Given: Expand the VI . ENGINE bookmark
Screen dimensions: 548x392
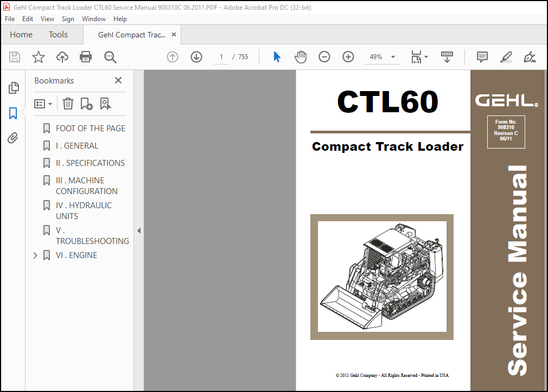Looking at the screenshot, I should [x=35, y=255].
